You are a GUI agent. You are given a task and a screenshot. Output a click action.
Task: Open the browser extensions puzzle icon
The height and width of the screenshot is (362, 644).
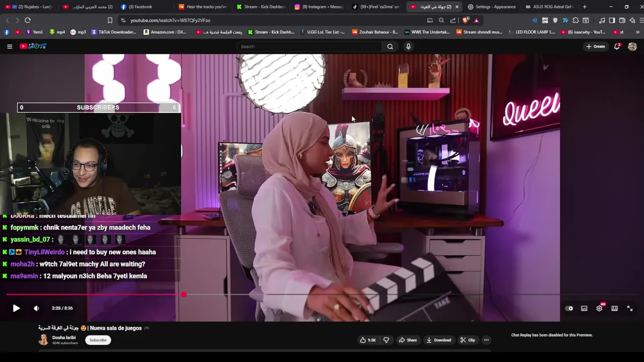[576, 20]
